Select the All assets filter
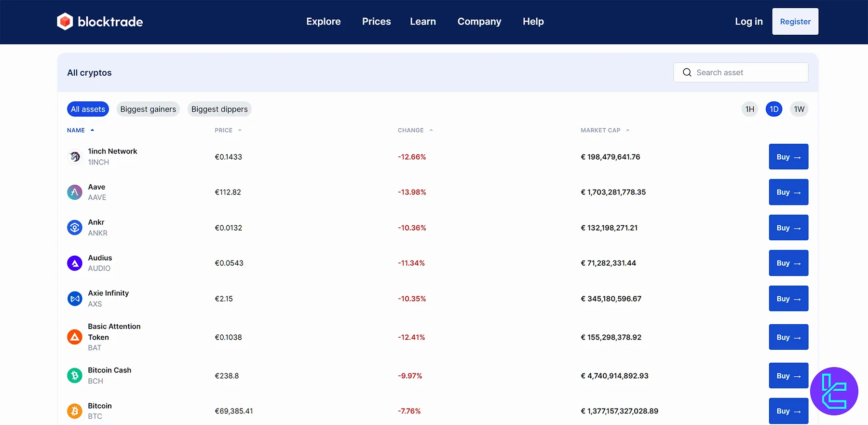The image size is (868, 425). point(88,109)
